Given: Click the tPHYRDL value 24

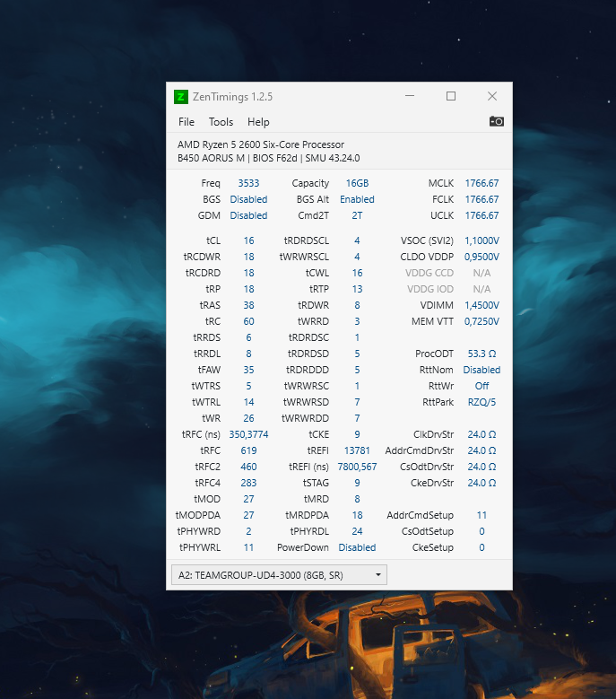Looking at the screenshot, I should pyautogui.click(x=357, y=531).
